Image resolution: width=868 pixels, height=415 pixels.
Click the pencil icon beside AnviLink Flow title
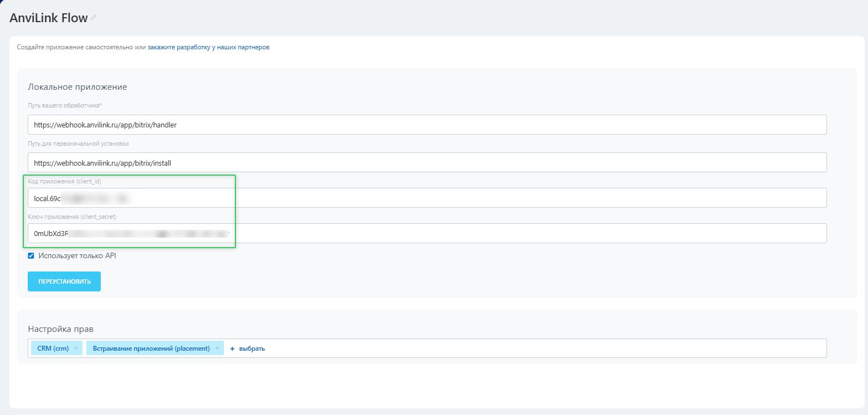coord(94,18)
